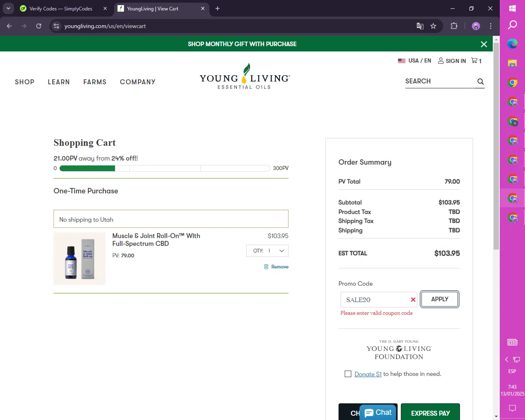Check the Donate $1 checkbox
Viewport: 525px width, 420px height.
click(348, 374)
